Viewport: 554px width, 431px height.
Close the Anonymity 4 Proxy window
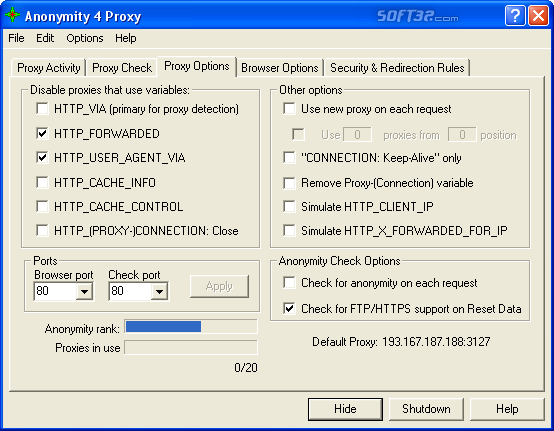coord(538,16)
